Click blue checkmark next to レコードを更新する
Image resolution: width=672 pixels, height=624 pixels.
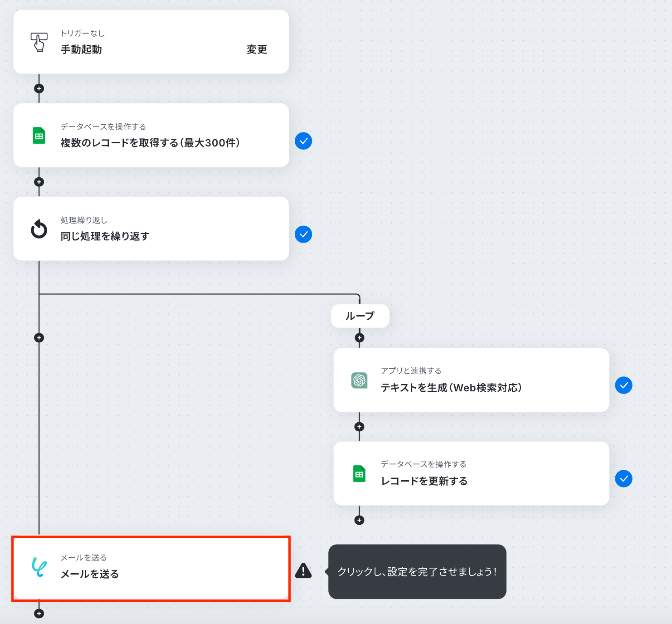click(x=623, y=479)
